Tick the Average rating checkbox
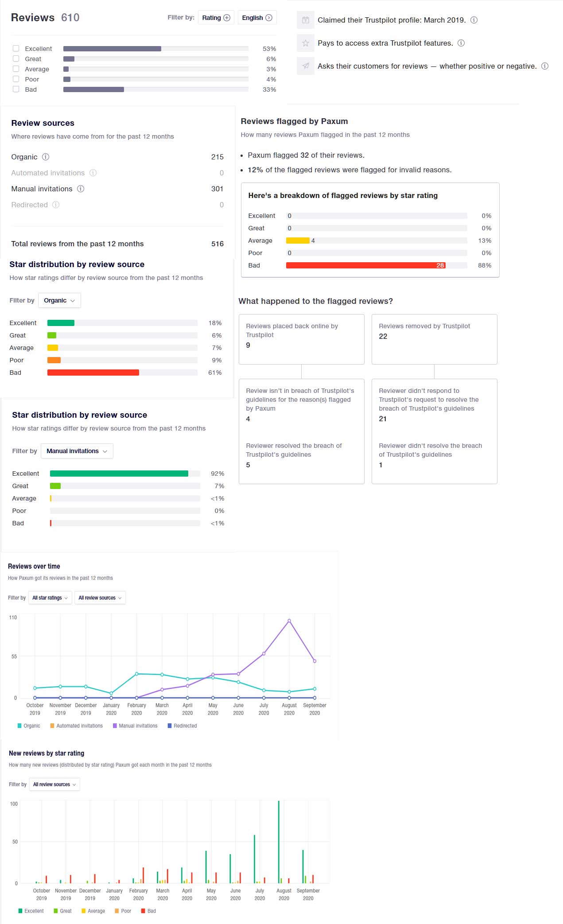563x924 pixels. pyautogui.click(x=16, y=69)
